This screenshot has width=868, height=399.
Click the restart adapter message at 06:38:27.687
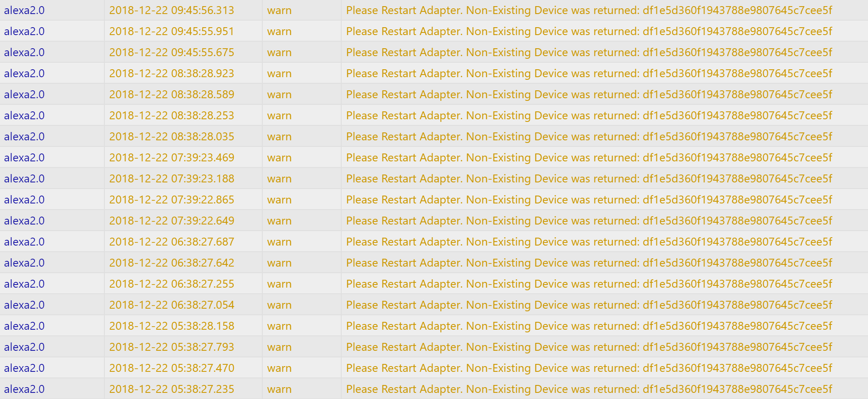click(589, 242)
